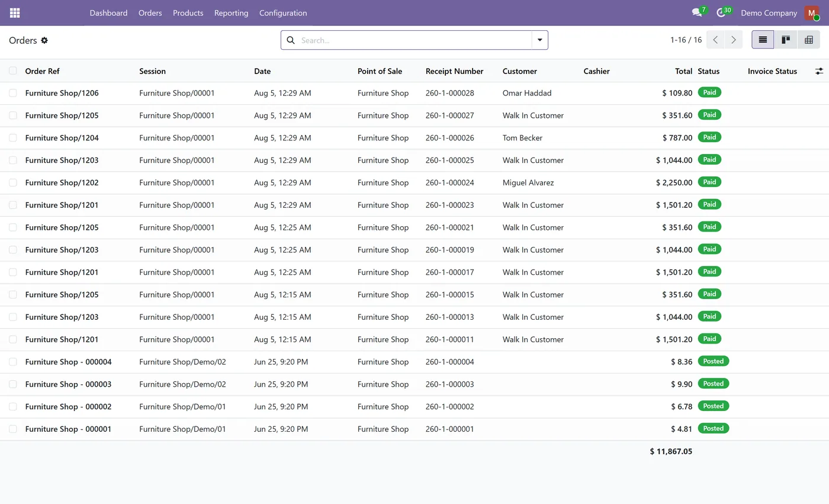Tick checkbox for receipt 260-1-000023 row
This screenshot has height=504, width=829.
13,205
